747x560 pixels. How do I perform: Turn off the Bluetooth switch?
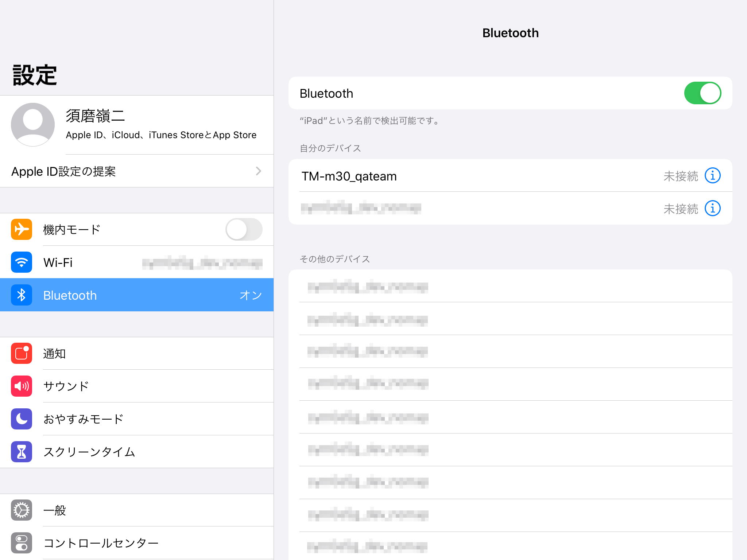coord(702,93)
